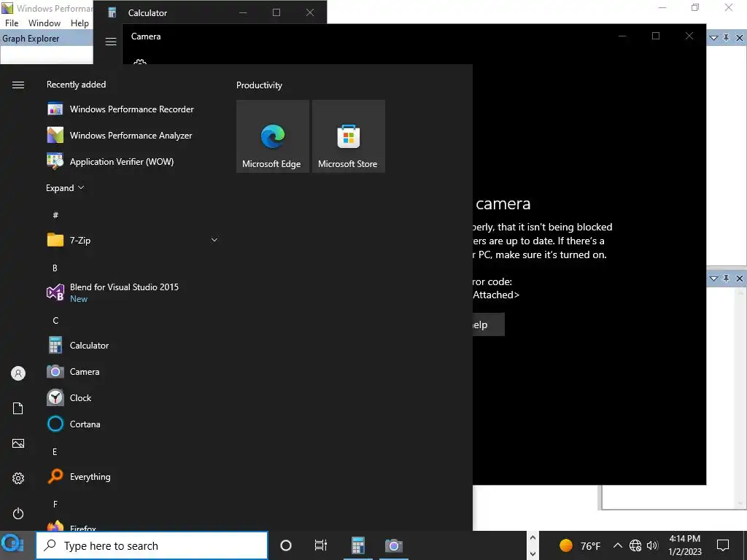Open Camera app settings gear
Viewport: 747px width, 560px height.
[139, 62]
